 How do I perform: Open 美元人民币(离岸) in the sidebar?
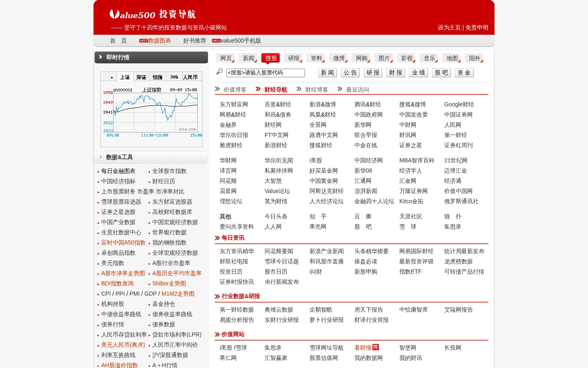[123, 345]
